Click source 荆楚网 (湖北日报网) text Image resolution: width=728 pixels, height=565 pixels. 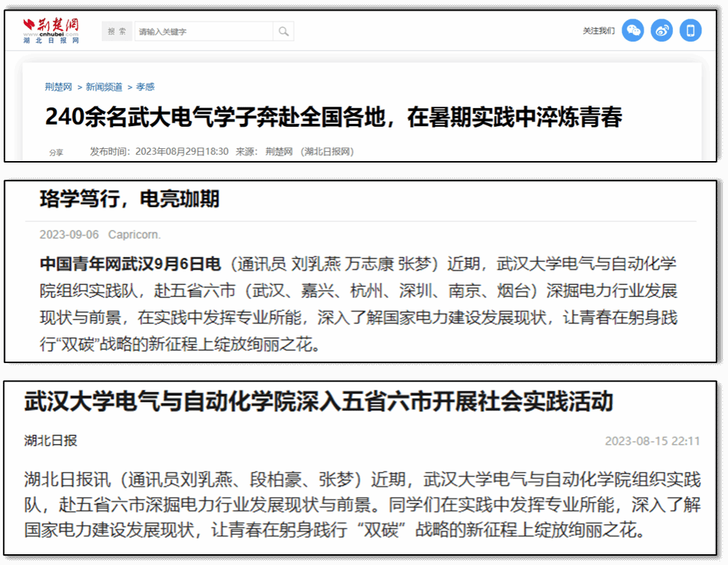[x=309, y=152]
